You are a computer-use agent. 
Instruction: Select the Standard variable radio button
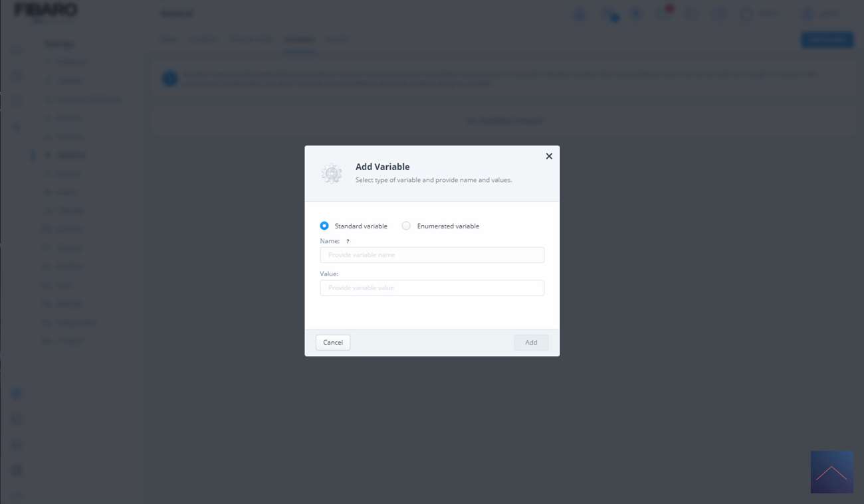click(324, 226)
